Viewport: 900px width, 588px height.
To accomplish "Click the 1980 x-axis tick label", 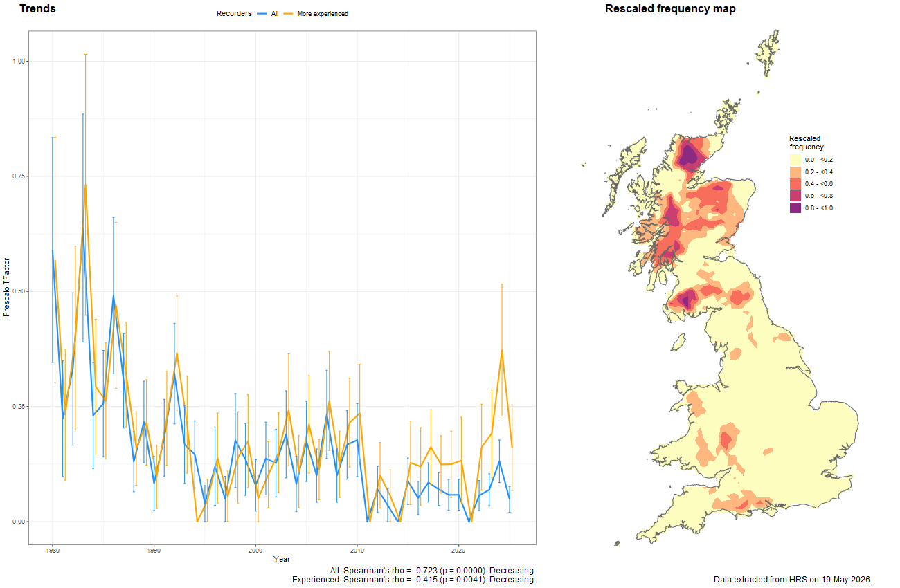I will [x=53, y=551].
